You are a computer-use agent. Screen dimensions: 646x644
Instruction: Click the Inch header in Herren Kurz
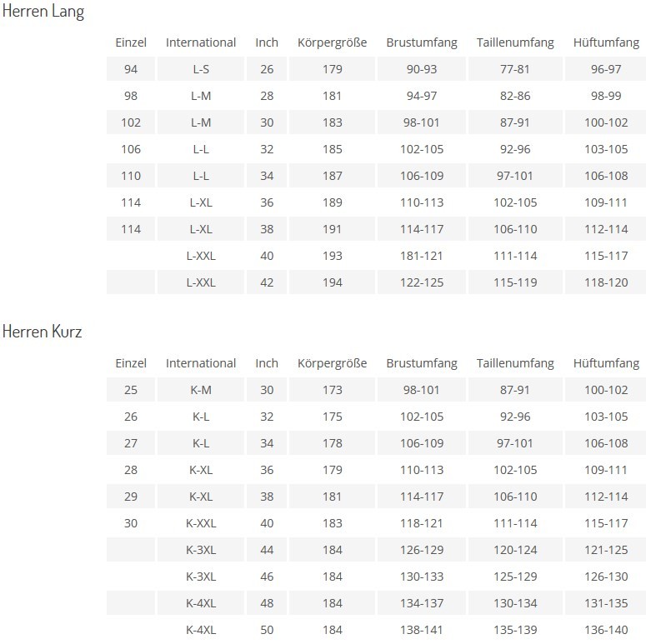pos(267,363)
